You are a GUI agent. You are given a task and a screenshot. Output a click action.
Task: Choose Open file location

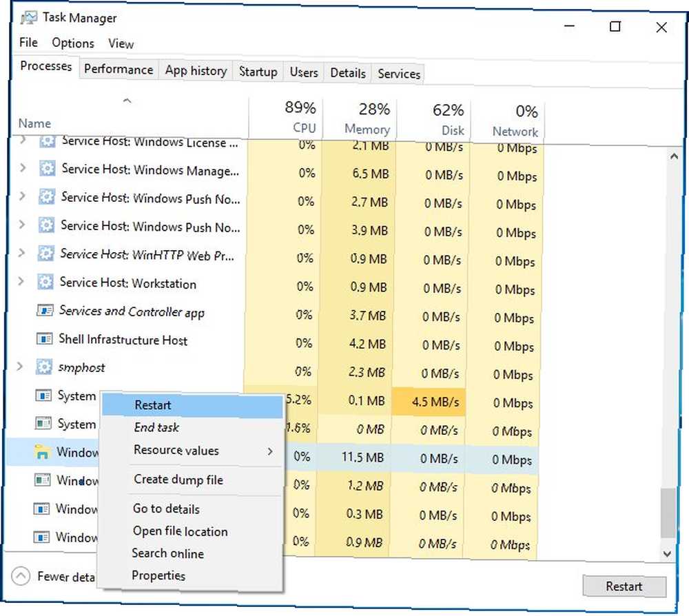(x=191, y=531)
